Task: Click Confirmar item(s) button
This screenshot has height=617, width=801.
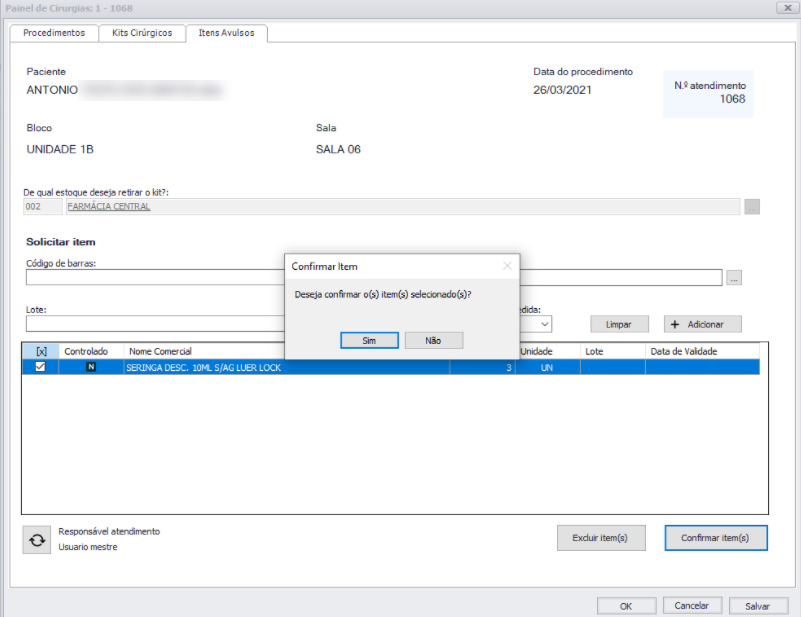Action: (x=716, y=538)
